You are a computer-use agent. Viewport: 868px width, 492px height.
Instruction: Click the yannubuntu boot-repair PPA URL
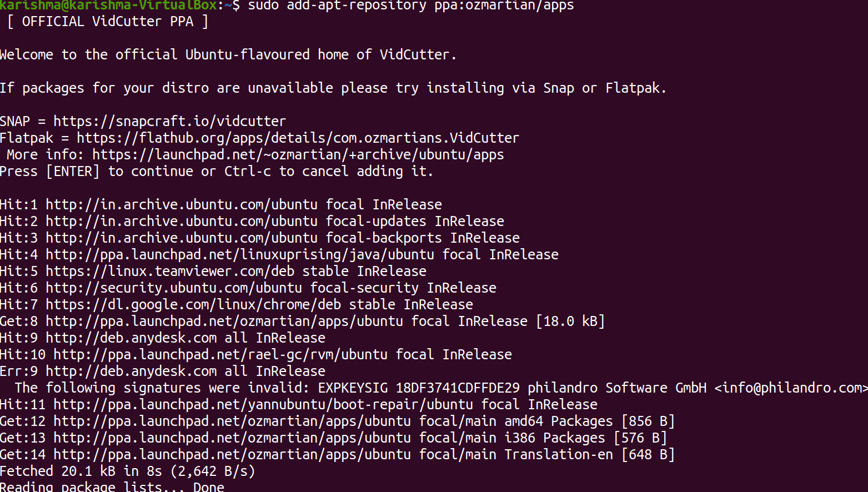coord(263,404)
